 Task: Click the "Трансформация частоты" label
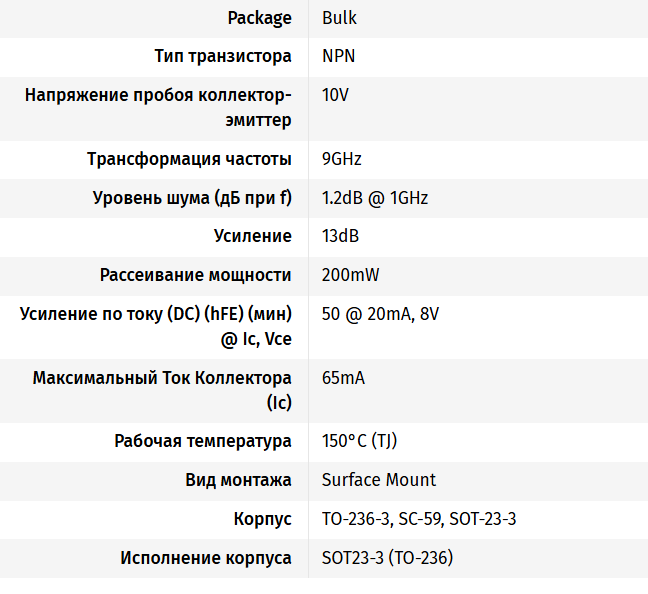[189, 159]
